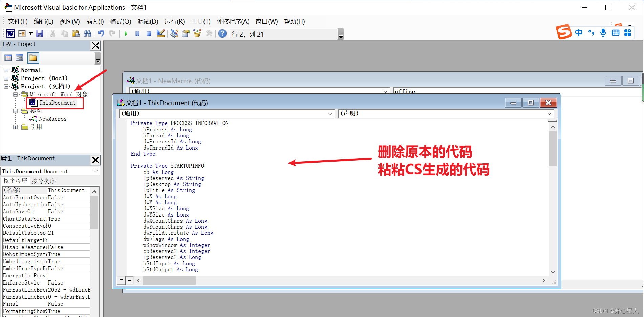Select the EnforceStyle property row
This screenshot has height=317, width=644.
point(46,282)
